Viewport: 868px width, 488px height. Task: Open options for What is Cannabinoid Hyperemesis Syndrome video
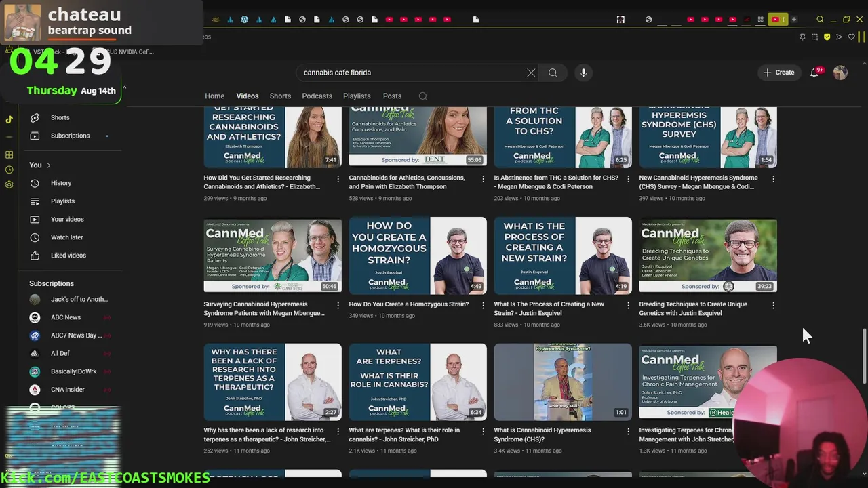(628, 432)
